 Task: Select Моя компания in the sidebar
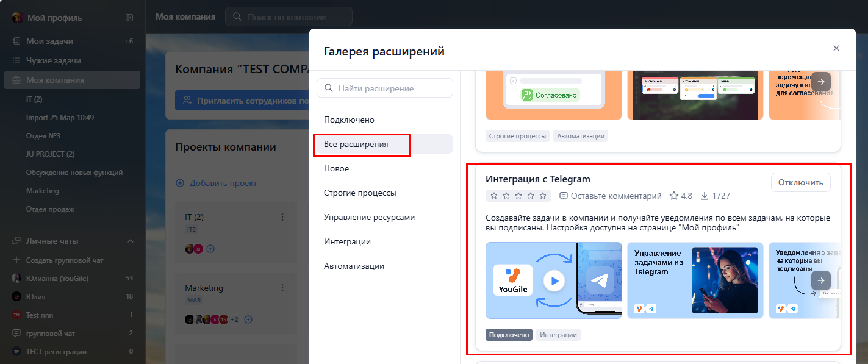tap(73, 80)
